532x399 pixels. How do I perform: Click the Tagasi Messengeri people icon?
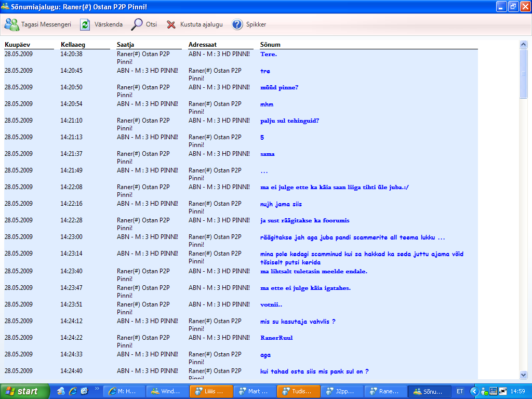coord(12,24)
